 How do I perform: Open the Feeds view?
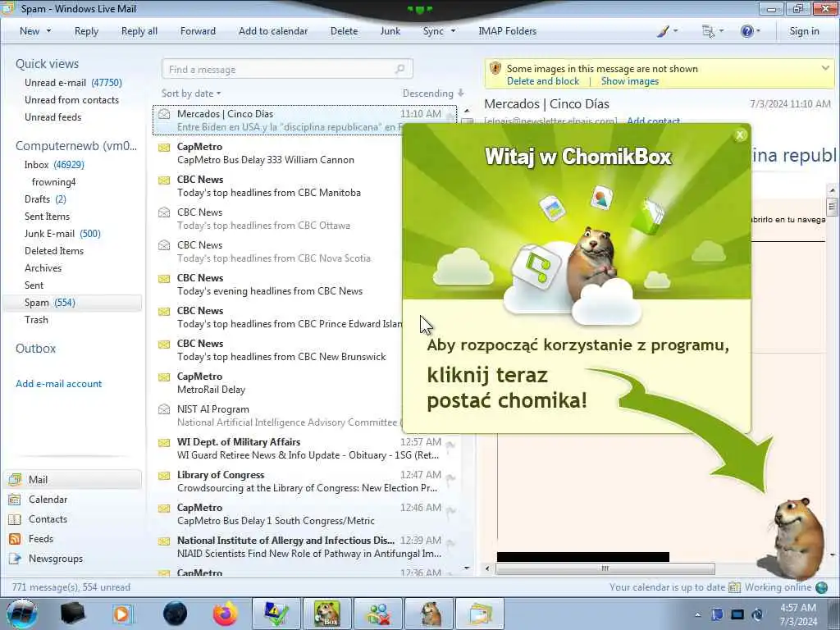[x=41, y=539]
